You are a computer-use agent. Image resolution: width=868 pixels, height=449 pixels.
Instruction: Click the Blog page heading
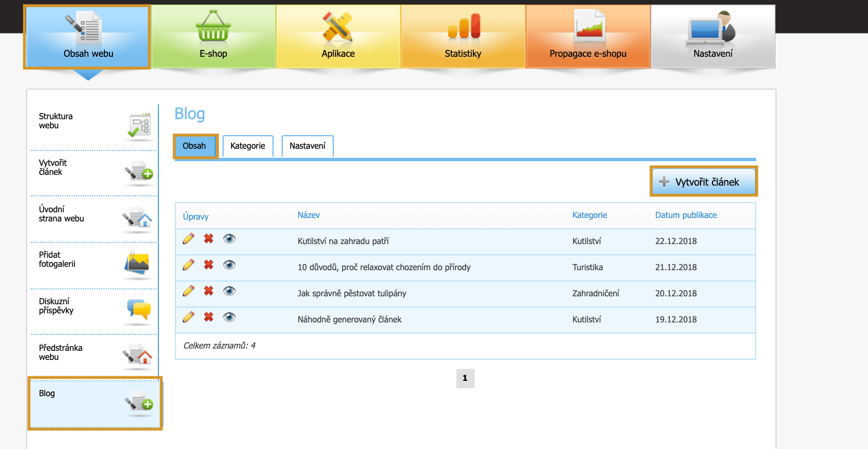click(x=190, y=114)
